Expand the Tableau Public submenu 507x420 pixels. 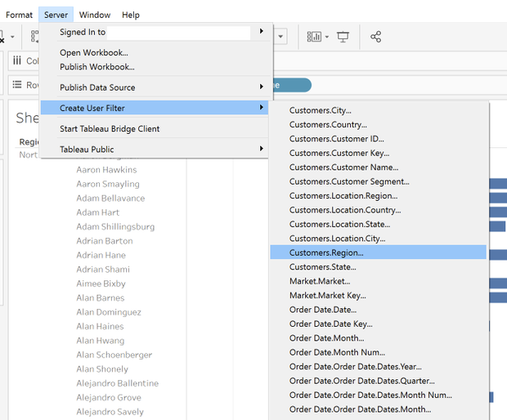tap(262, 149)
